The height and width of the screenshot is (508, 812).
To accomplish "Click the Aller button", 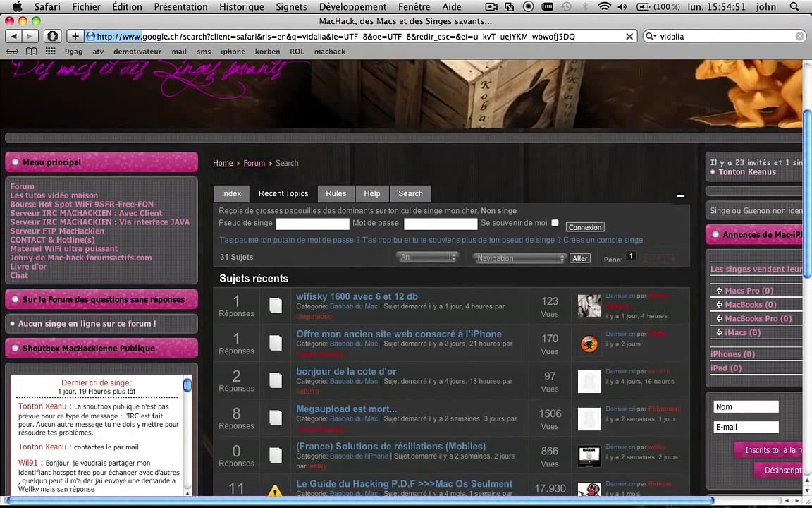I will [x=580, y=258].
